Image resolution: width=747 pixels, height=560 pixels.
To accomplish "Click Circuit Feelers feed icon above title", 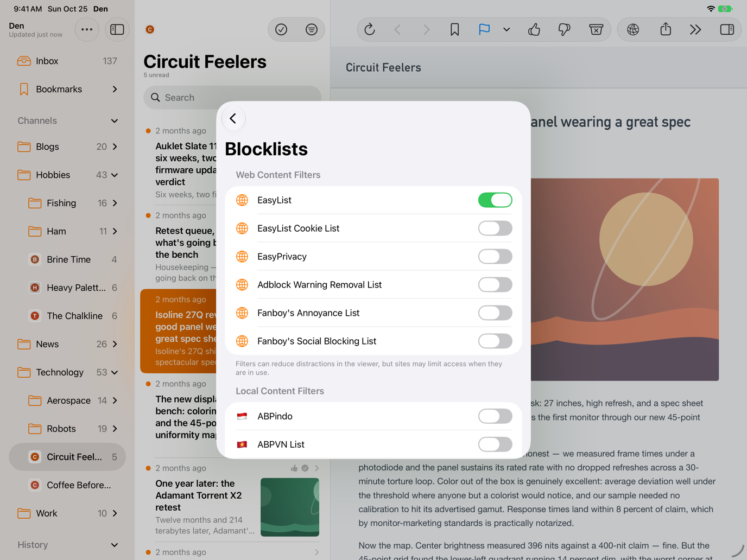I will pyautogui.click(x=150, y=29).
